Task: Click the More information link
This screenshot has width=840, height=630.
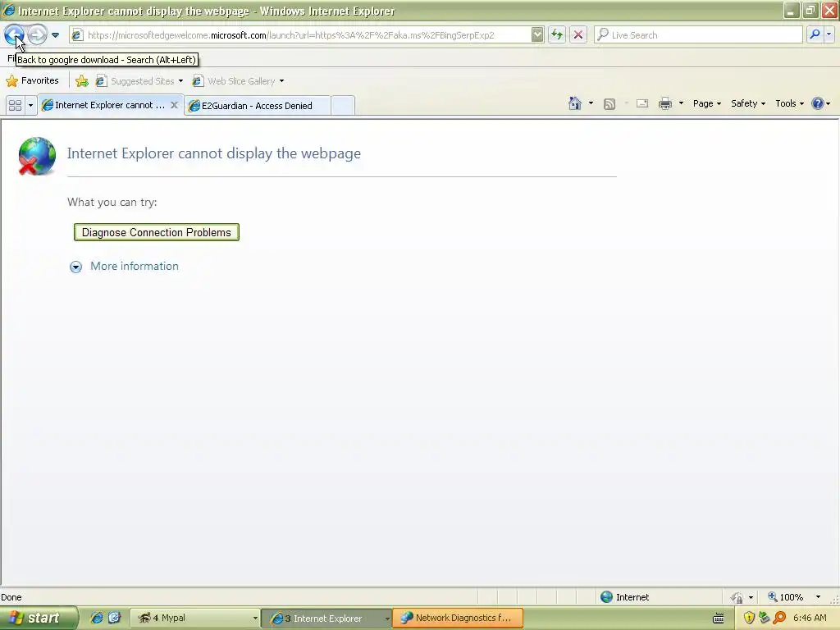Action: tap(135, 267)
